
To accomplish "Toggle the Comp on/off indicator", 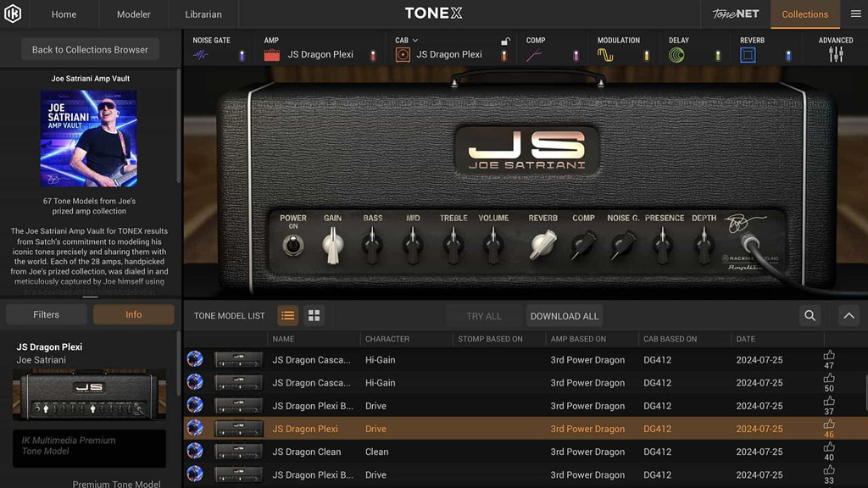I will pos(576,55).
